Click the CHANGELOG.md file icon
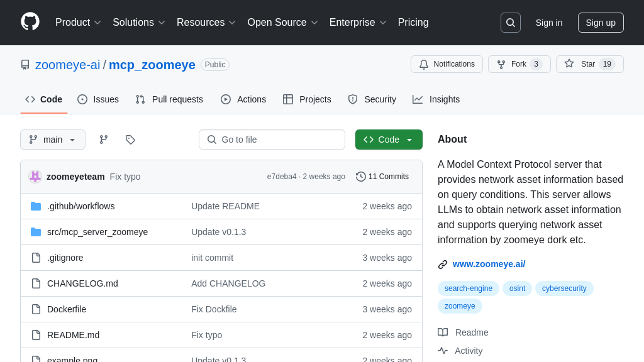The height and width of the screenshot is (362, 644). (x=36, y=283)
